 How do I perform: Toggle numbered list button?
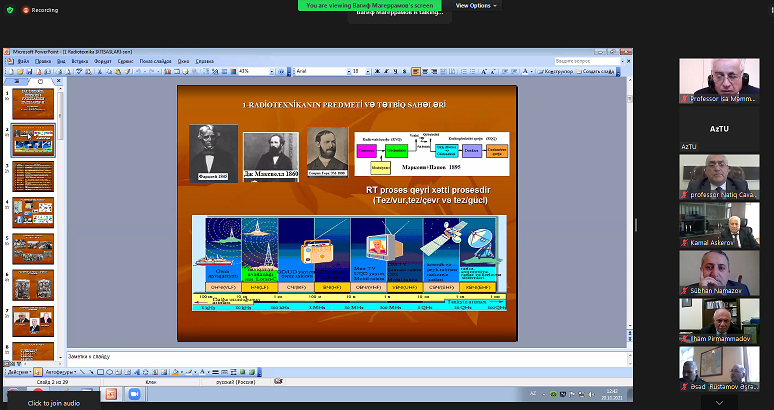(x=464, y=72)
